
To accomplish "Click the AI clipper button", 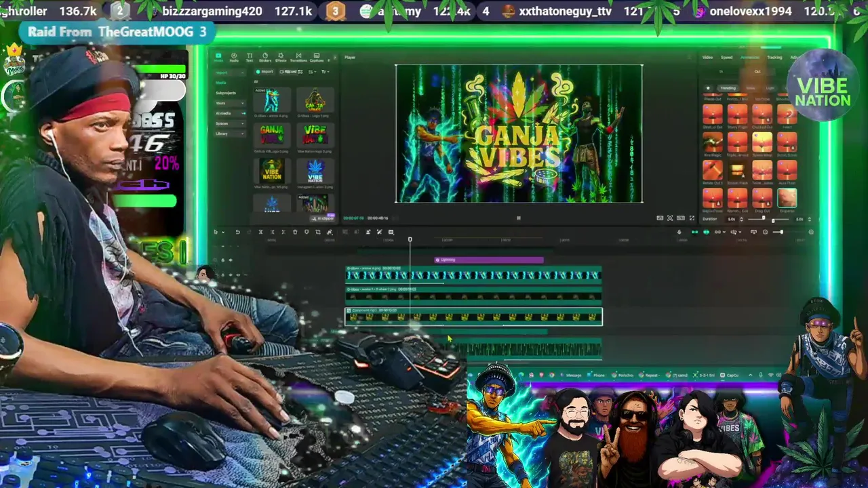I will (323, 218).
